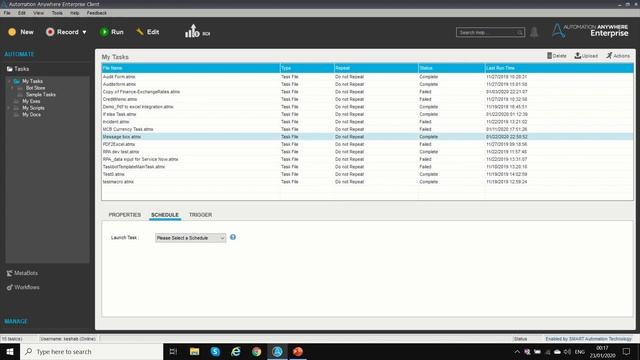Select the Incident.atmx task

point(367,122)
